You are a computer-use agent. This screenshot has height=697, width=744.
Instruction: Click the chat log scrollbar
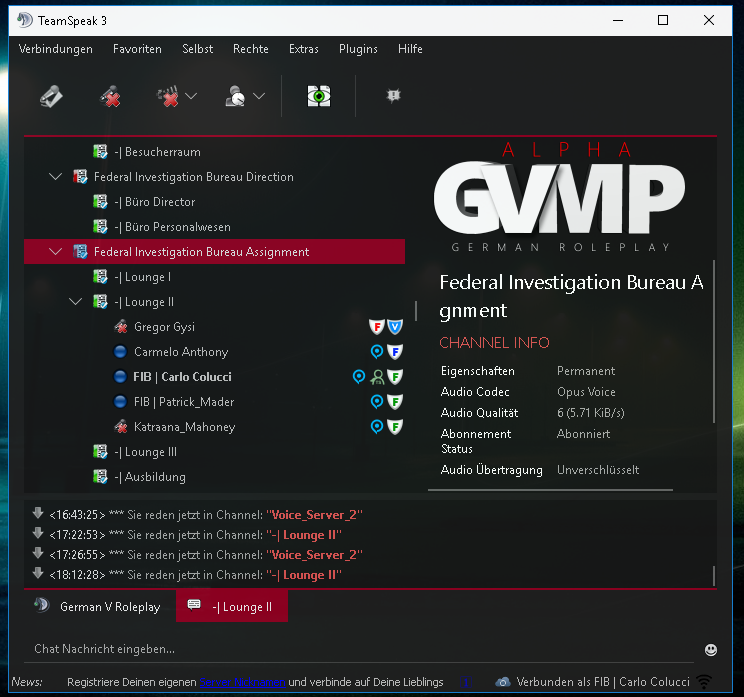click(714, 576)
